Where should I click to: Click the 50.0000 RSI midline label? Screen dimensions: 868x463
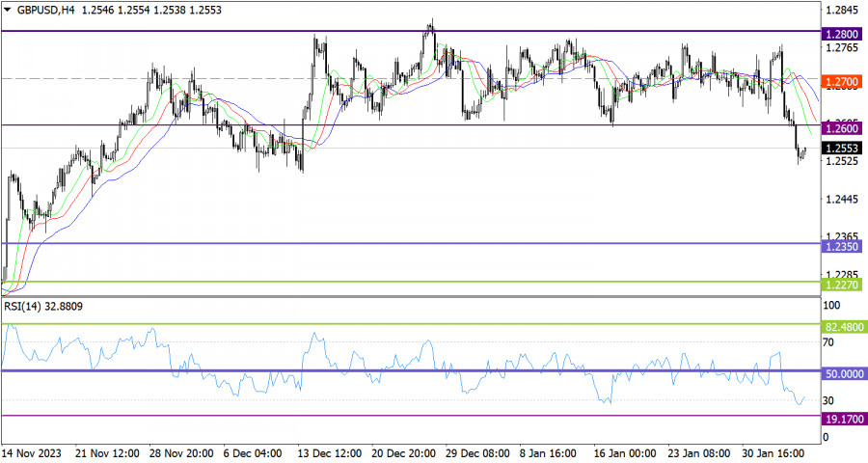pyautogui.click(x=844, y=374)
